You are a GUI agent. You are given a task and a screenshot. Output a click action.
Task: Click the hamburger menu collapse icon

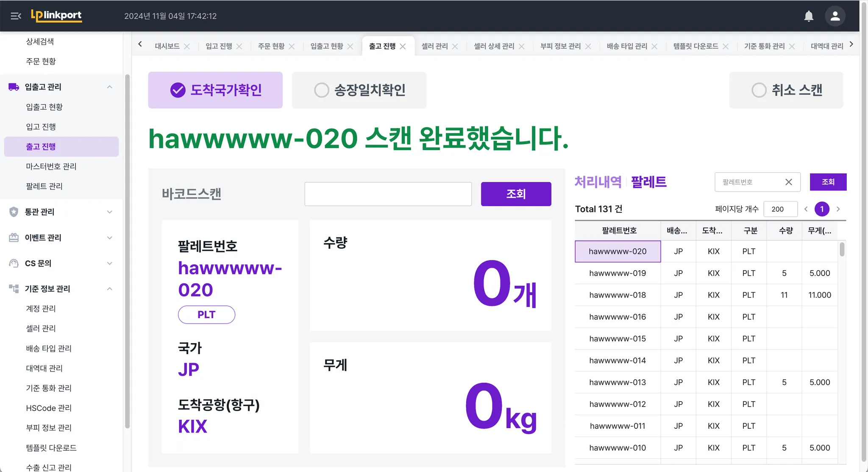click(16, 16)
